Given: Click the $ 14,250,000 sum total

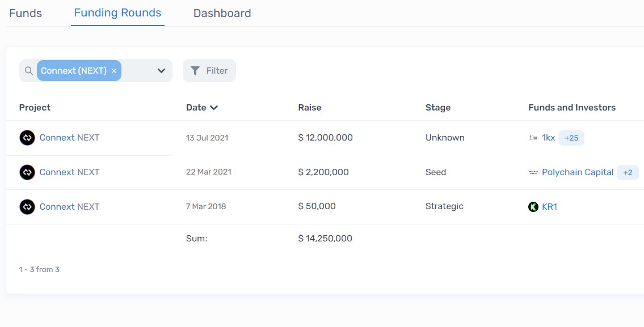Looking at the screenshot, I should click(325, 239).
